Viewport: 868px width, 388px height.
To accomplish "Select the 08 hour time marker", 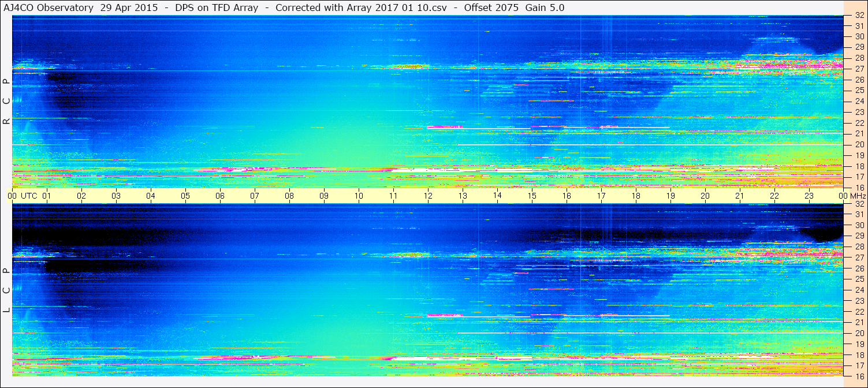I will [289, 196].
